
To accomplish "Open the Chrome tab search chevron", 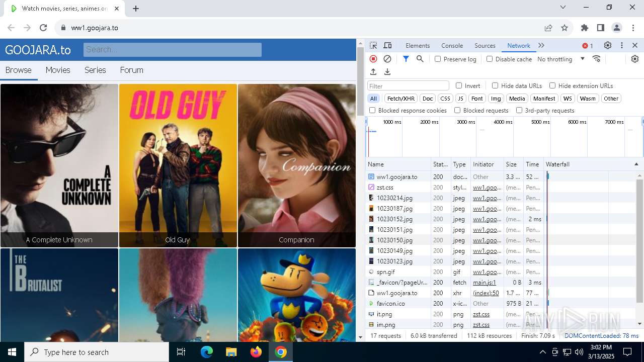I will tap(563, 7).
